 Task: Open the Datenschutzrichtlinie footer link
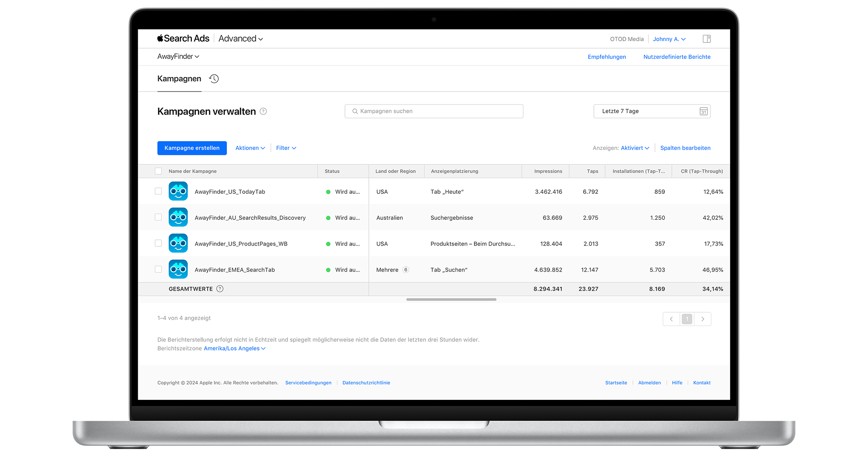coord(366,383)
